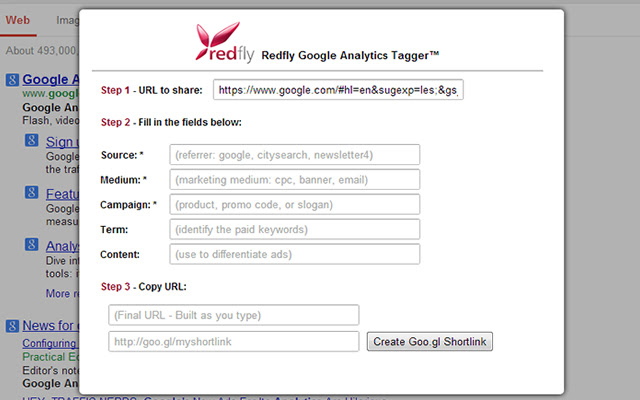Open the Configuring news article link

click(51, 343)
